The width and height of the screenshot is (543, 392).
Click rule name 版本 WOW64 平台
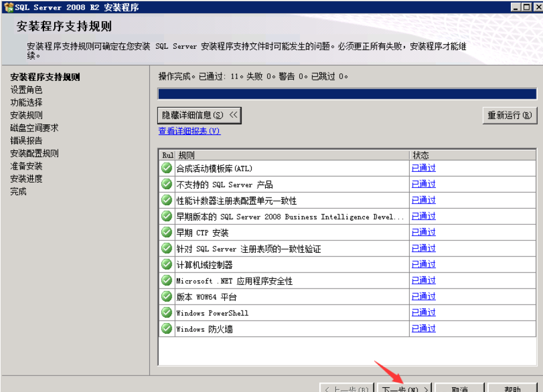[206, 297]
